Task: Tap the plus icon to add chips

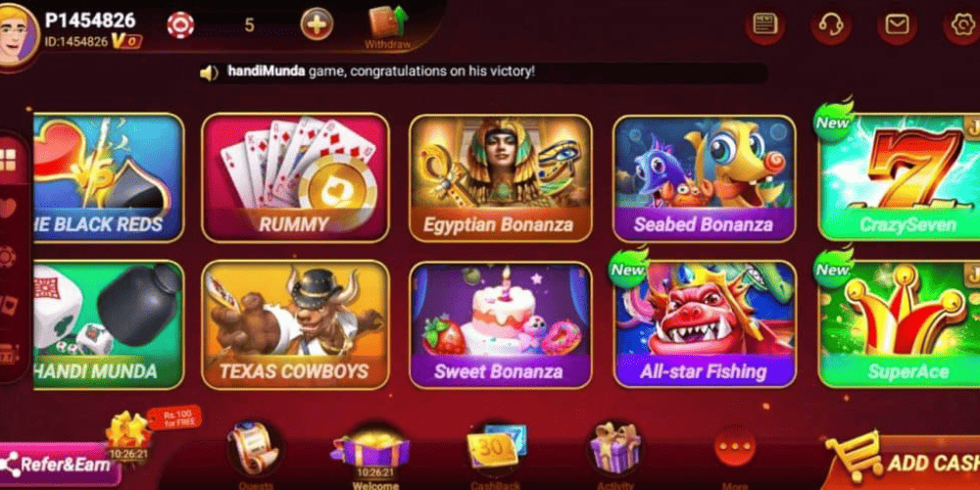Action: pos(317,24)
